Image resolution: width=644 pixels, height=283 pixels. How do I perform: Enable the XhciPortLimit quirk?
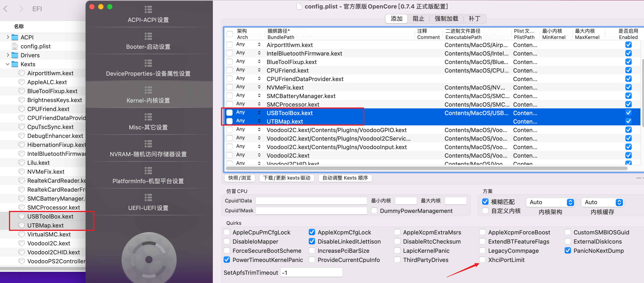[482, 260]
